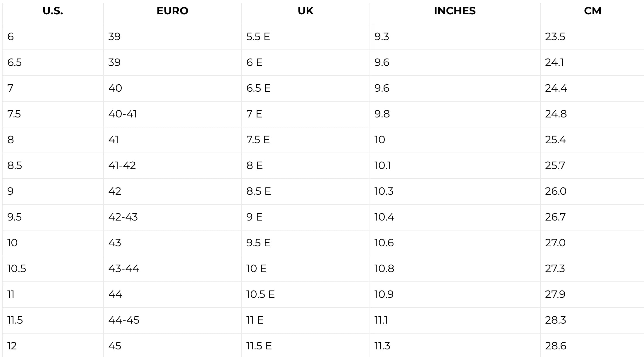The height and width of the screenshot is (357, 644).
Task: Click UK size 11.5 E cell
Action: 259,346
